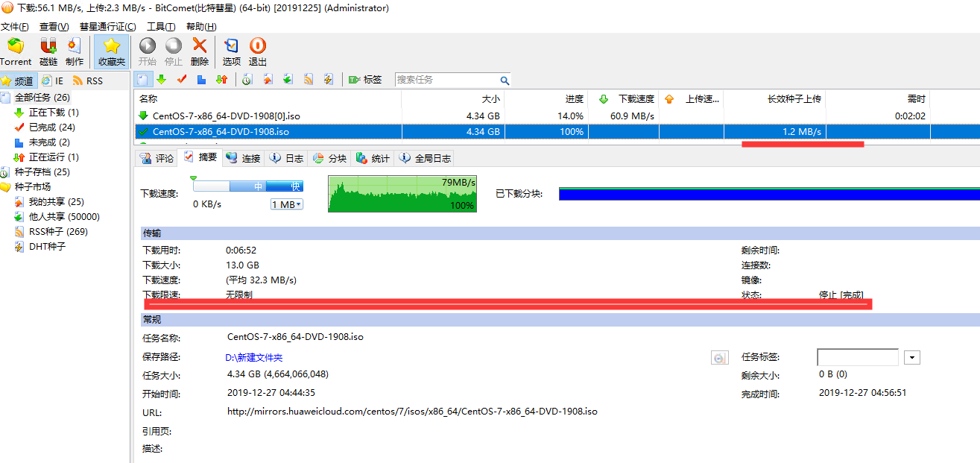Toggle the 收藏夹 favorites panel
The width and height of the screenshot is (980, 463).
pos(112,52)
